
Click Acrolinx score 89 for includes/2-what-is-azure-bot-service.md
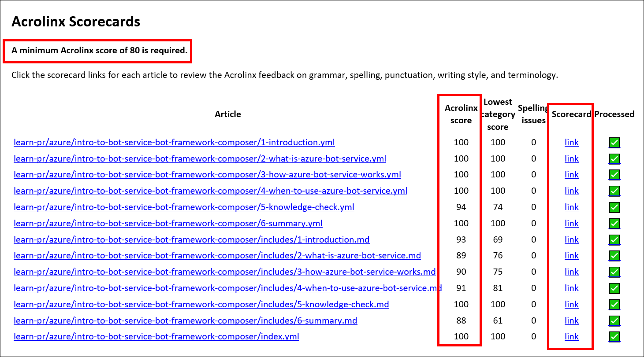tap(461, 255)
